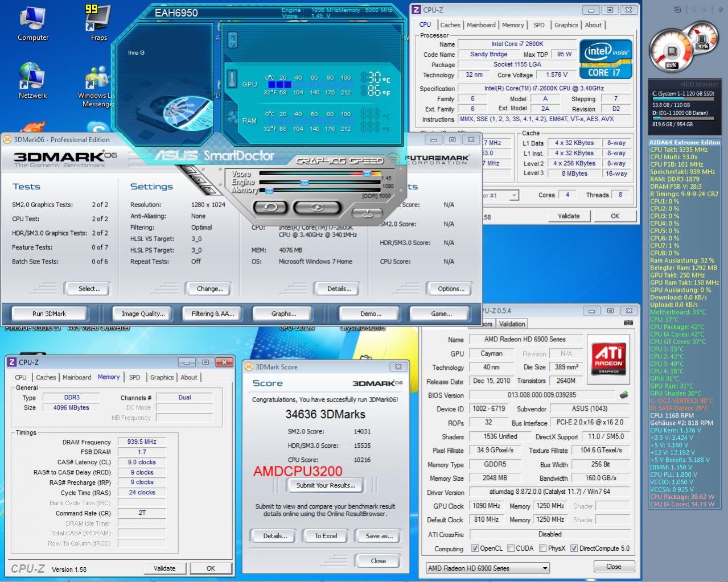This screenshot has height=582, width=728.
Task: Click the Engine clock slider handle
Action: tap(305, 182)
